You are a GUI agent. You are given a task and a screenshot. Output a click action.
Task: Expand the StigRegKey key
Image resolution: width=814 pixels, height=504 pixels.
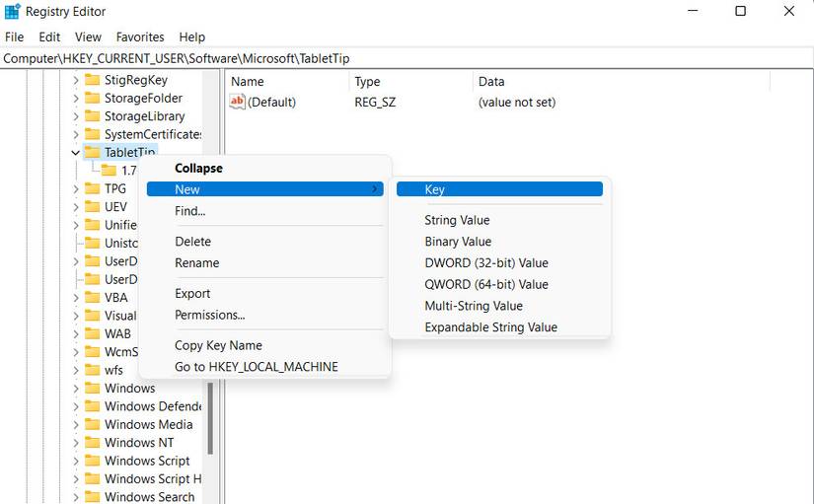pos(76,80)
